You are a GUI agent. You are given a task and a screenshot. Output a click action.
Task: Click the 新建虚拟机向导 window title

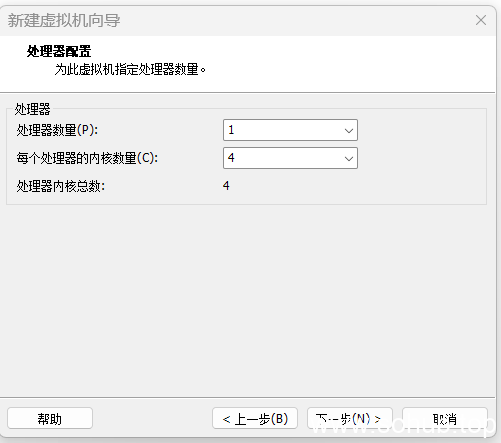click(x=64, y=20)
